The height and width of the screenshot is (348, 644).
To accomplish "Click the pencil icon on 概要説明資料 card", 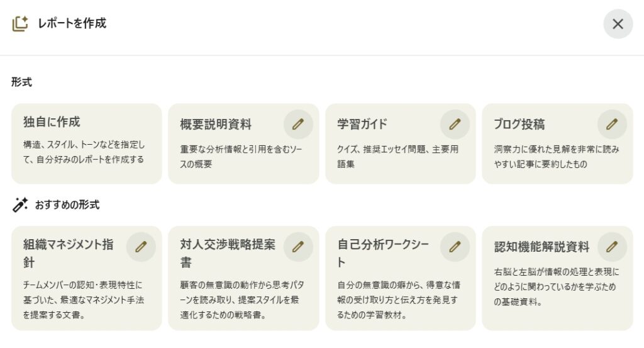I will 298,125.
